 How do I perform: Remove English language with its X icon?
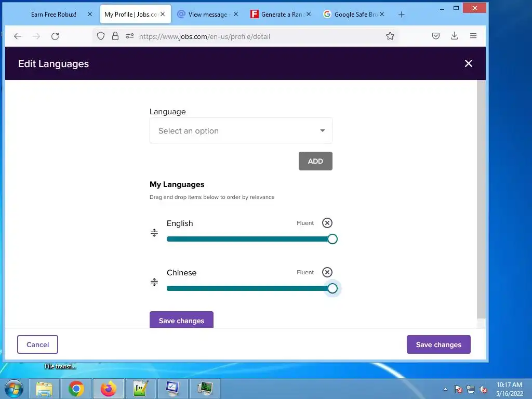tap(327, 223)
